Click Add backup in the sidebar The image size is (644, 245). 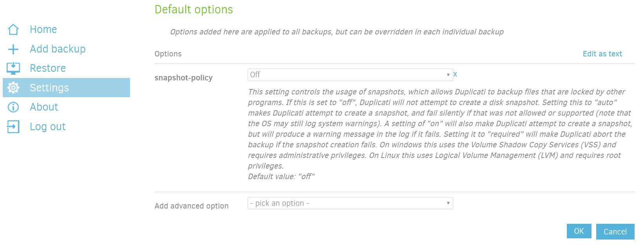(x=58, y=49)
